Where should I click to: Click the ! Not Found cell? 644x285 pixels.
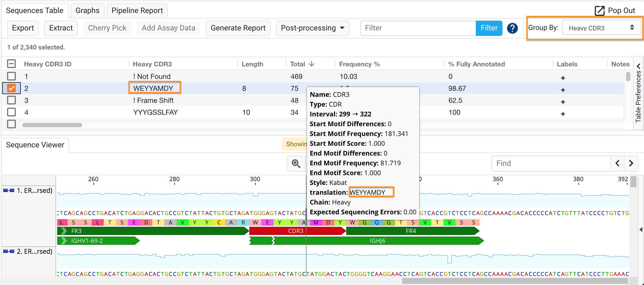[x=152, y=76]
